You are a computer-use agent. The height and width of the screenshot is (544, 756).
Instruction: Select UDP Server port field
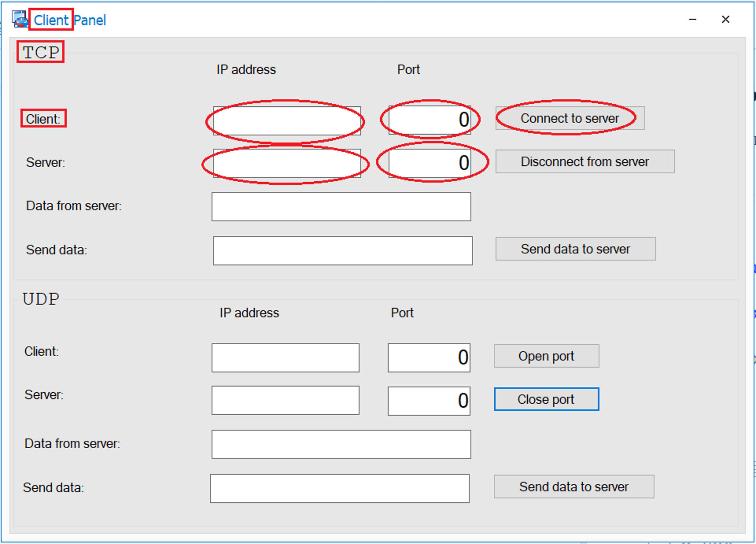coord(429,401)
